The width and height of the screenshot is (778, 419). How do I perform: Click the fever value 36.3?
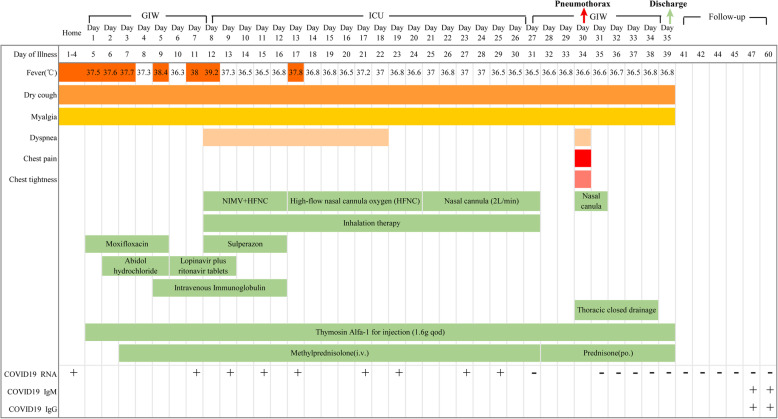tap(178, 72)
